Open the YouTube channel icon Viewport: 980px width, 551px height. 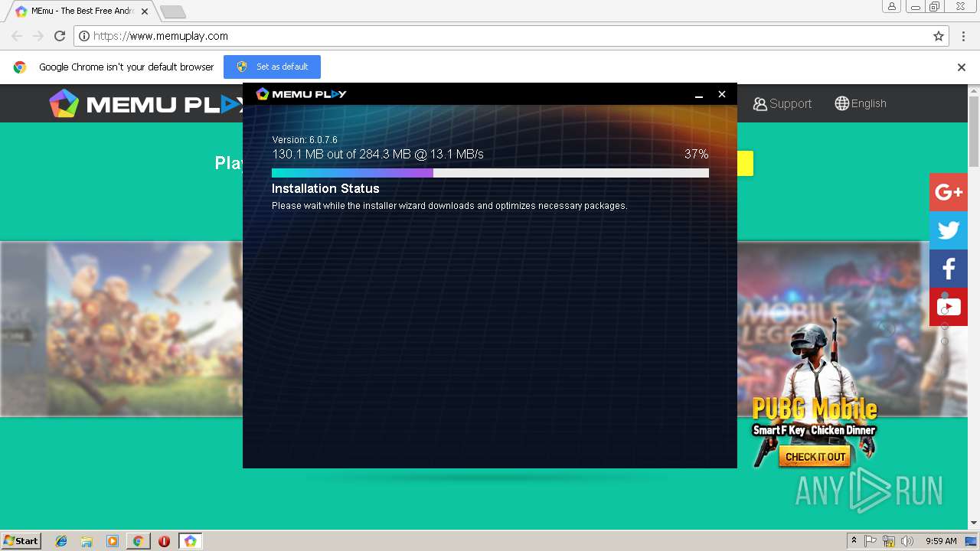click(x=949, y=307)
